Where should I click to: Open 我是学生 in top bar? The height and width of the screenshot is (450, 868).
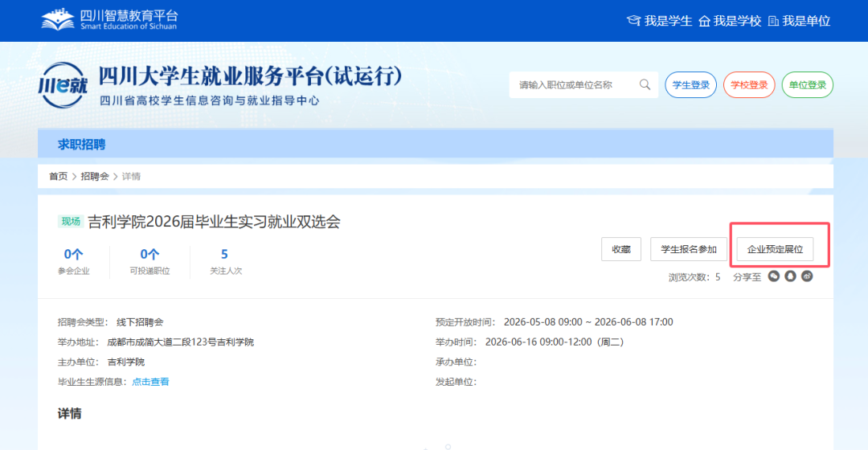[659, 21]
